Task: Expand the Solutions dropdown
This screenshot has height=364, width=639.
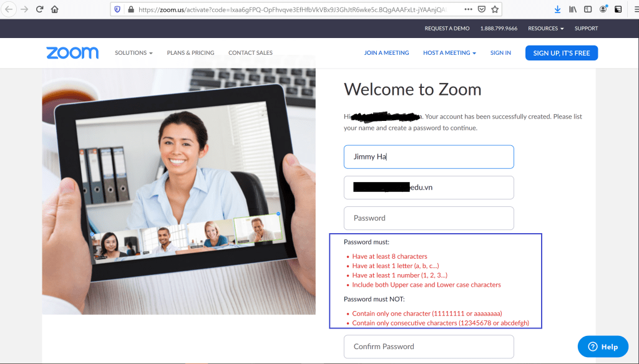Action: coord(134,53)
